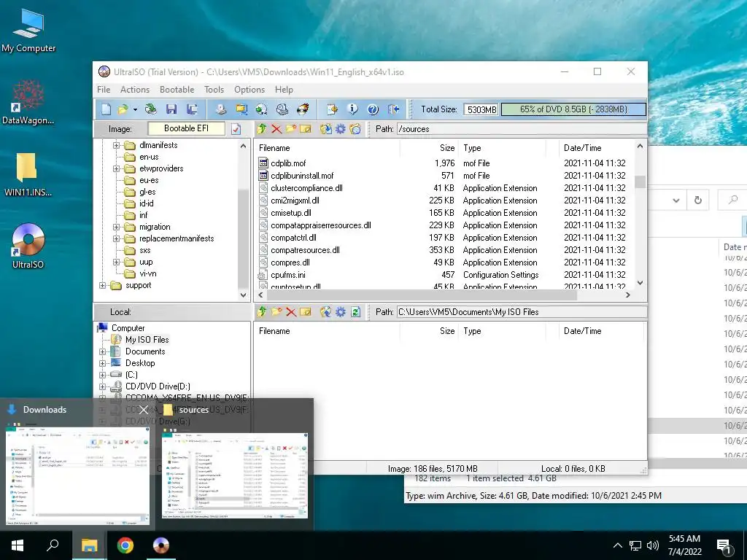This screenshot has width=747, height=560.
Task: Expand the uup folder node
Action: (116, 262)
